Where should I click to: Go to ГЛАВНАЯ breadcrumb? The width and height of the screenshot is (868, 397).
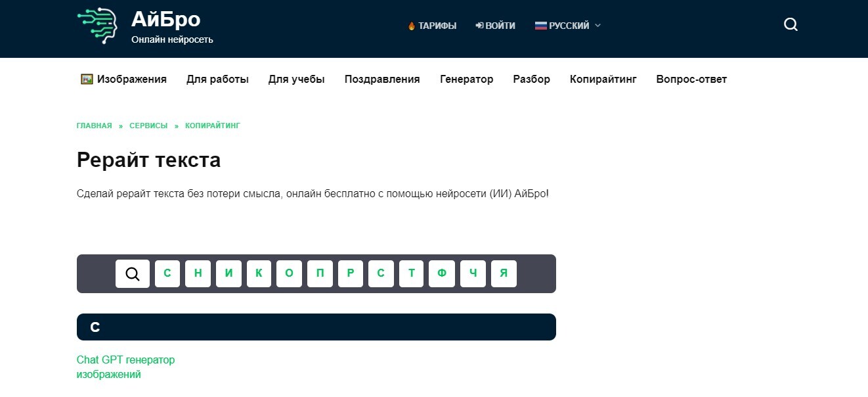pos(95,126)
